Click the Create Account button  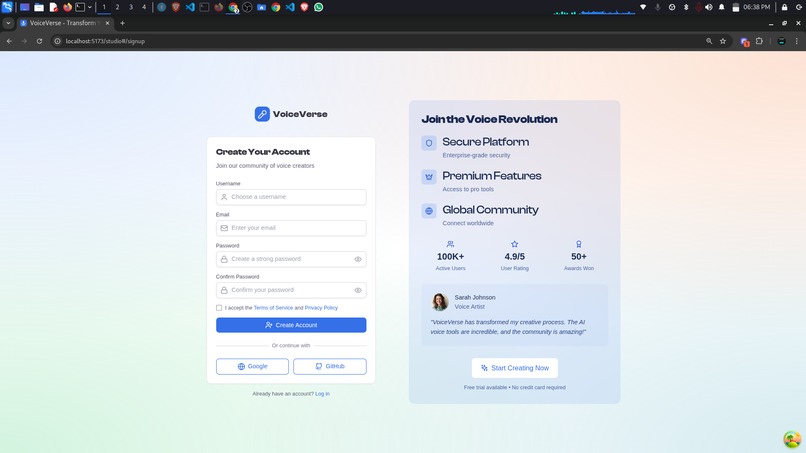click(x=291, y=325)
